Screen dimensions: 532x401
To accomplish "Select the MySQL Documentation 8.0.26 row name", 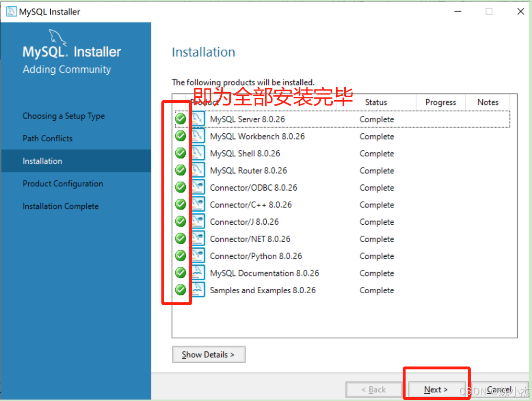I will click(264, 274).
